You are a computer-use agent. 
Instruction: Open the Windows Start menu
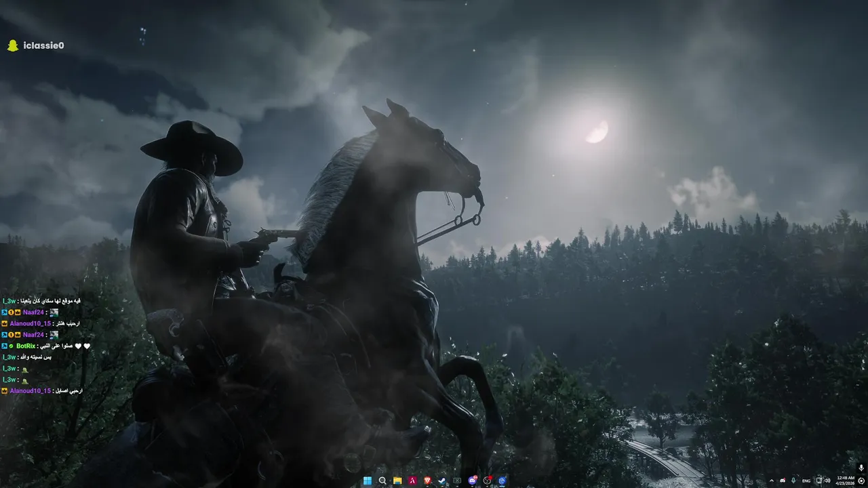[x=368, y=481]
